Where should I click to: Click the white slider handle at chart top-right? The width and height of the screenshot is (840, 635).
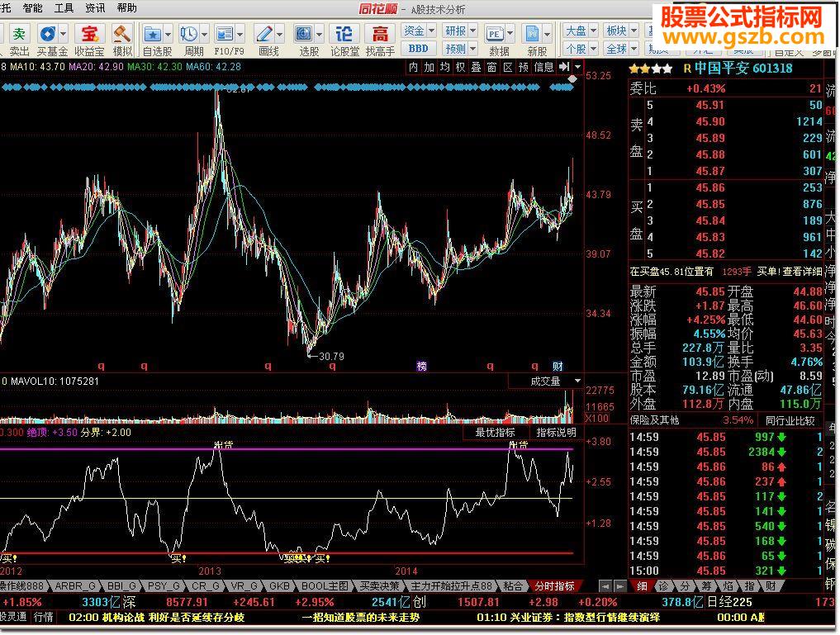point(572,79)
